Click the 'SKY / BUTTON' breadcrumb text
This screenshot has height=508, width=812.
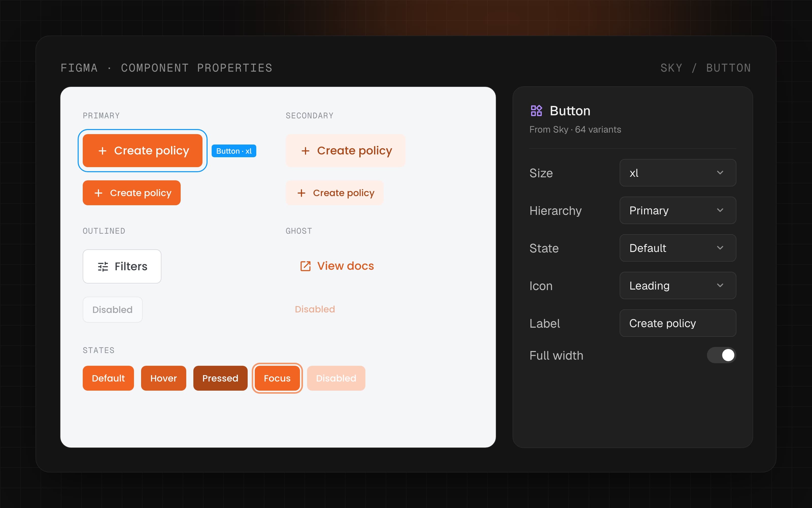(706, 68)
